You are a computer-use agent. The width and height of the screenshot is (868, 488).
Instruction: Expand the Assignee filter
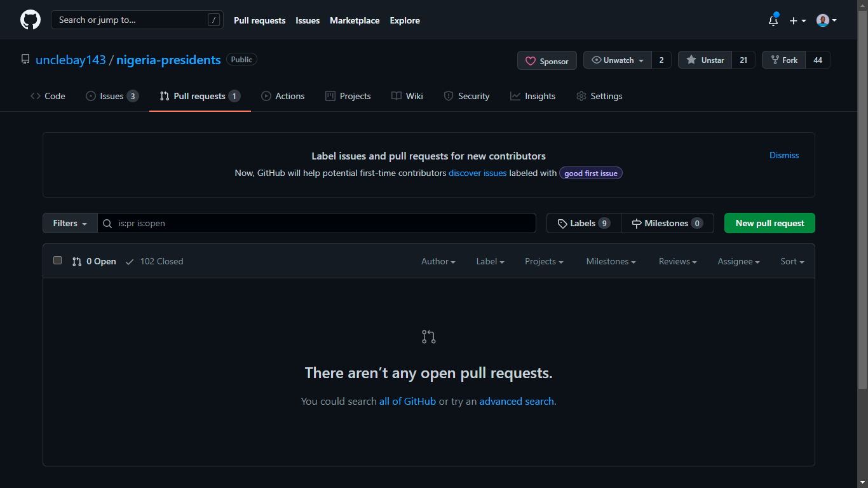(x=739, y=261)
